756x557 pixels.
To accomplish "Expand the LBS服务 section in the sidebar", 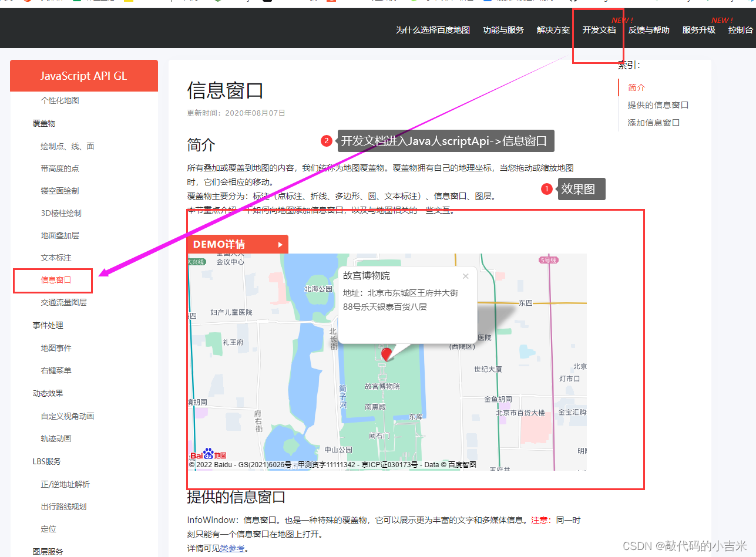I will pos(46,461).
